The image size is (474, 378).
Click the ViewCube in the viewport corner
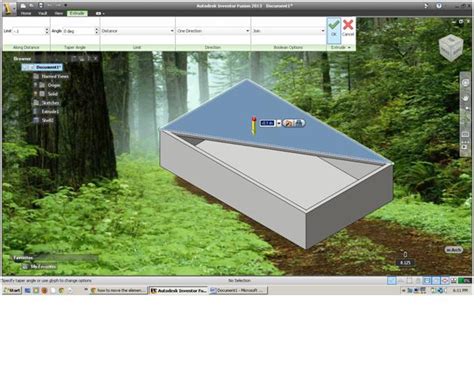(x=451, y=48)
